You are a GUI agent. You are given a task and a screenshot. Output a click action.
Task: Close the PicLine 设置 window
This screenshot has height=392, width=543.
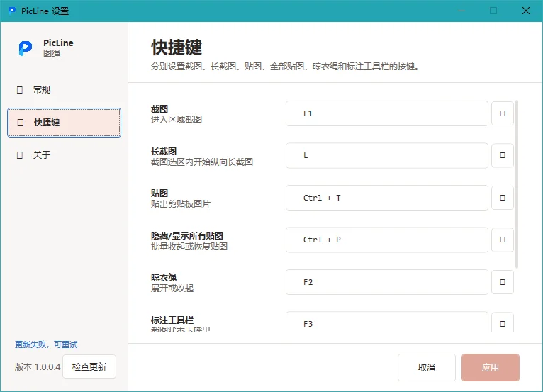(x=526, y=11)
